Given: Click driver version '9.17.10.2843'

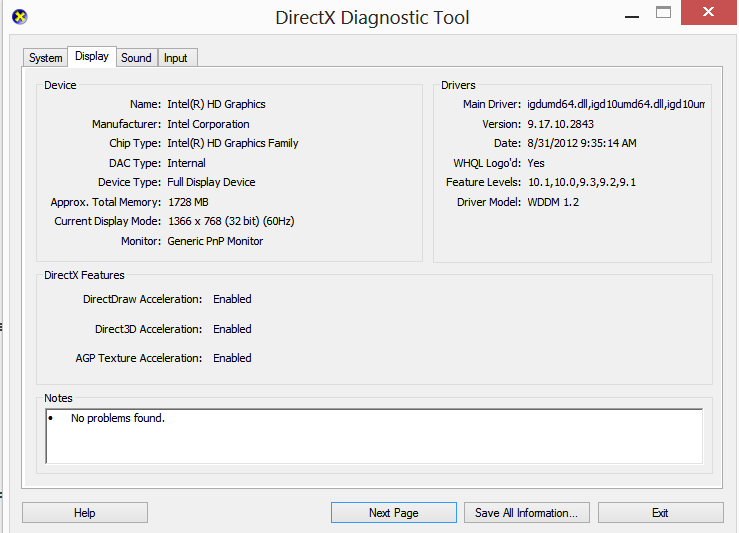Looking at the screenshot, I should [560, 124].
